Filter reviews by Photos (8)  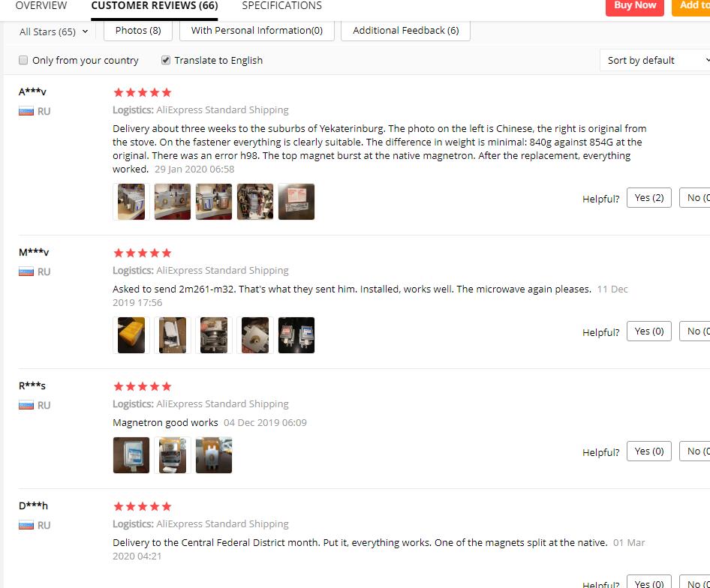[138, 30]
